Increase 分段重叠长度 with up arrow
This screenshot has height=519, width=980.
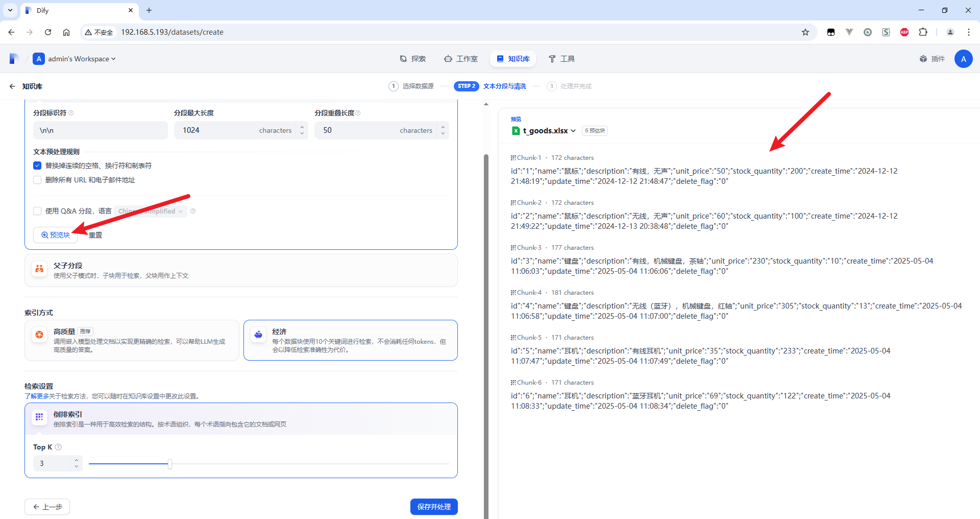[x=443, y=127]
